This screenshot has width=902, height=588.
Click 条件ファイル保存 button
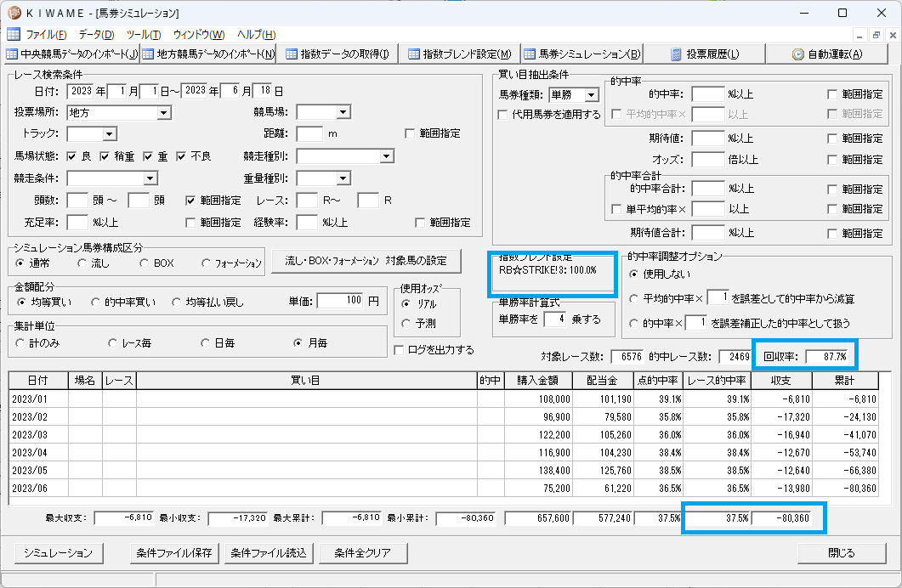tap(174, 553)
